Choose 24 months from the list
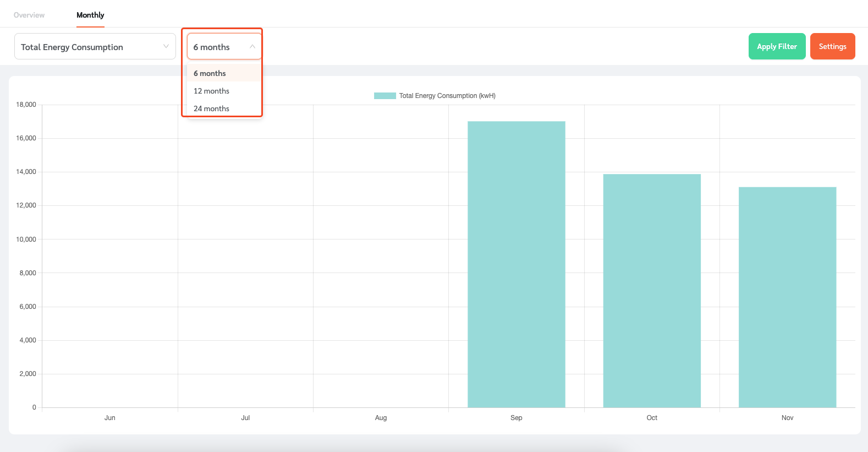Image resolution: width=868 pixels, height=452 pixels. coord(224,108)
